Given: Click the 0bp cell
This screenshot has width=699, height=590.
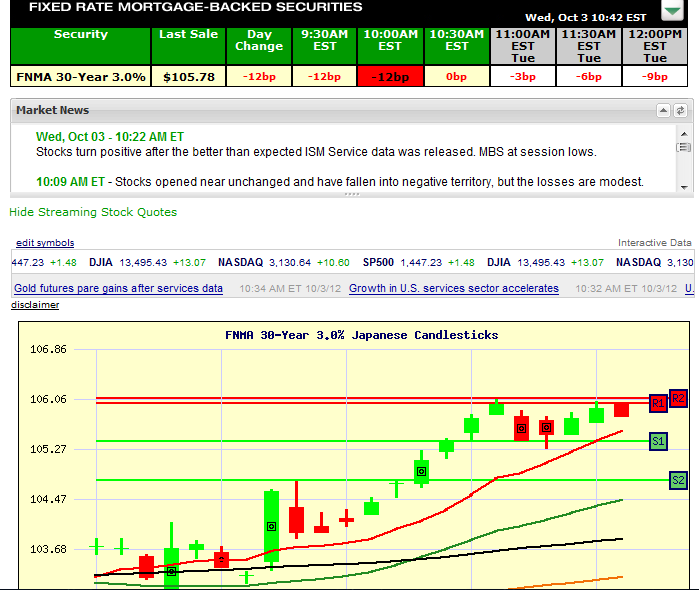Looking at the screenshot, I should tap(456, 77).
